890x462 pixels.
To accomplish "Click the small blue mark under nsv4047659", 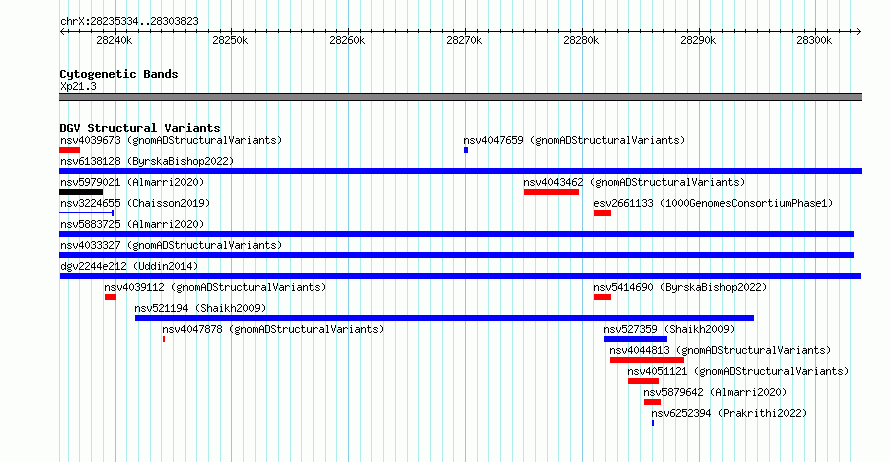I will point(466,150).
